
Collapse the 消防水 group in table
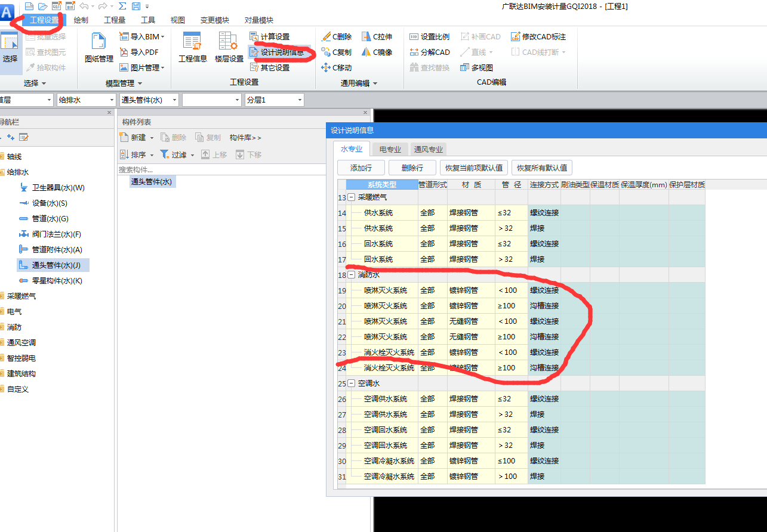(352, 275)
